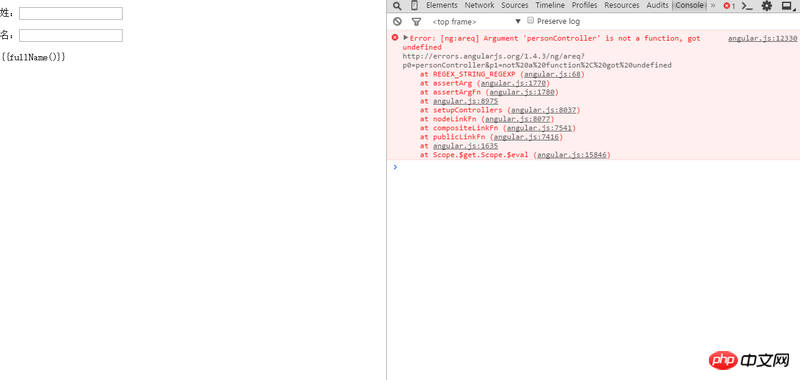This screenshot has height=380, width=800.
Task: Open angular.js:7541 compositeLinkFn link
Action: [x=539, y=128]
